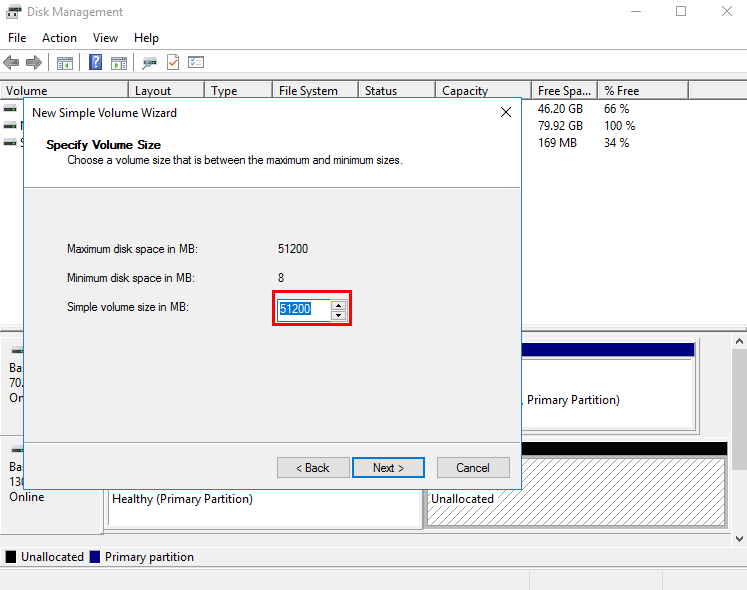The image size is (747, 590).
Task: Open the blue Help question-mark icon
Action: 95,62
